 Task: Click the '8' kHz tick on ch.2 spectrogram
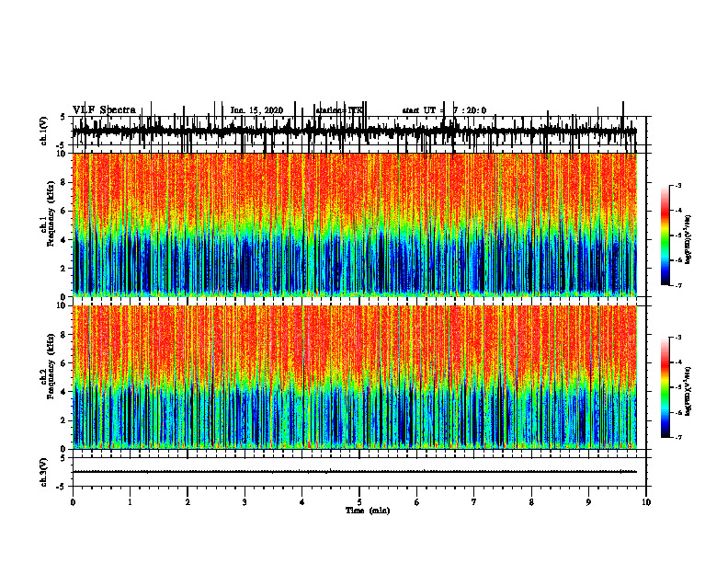64,335
